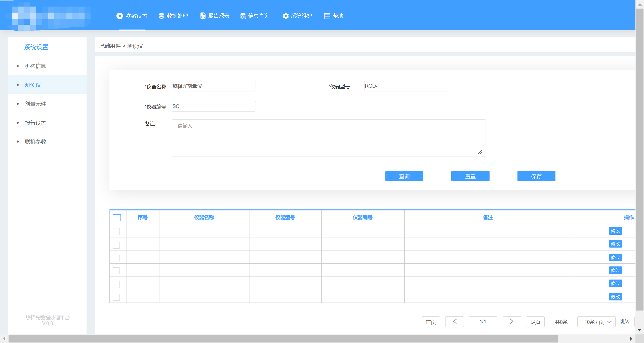Go to 首页 first page

point(431,322)
